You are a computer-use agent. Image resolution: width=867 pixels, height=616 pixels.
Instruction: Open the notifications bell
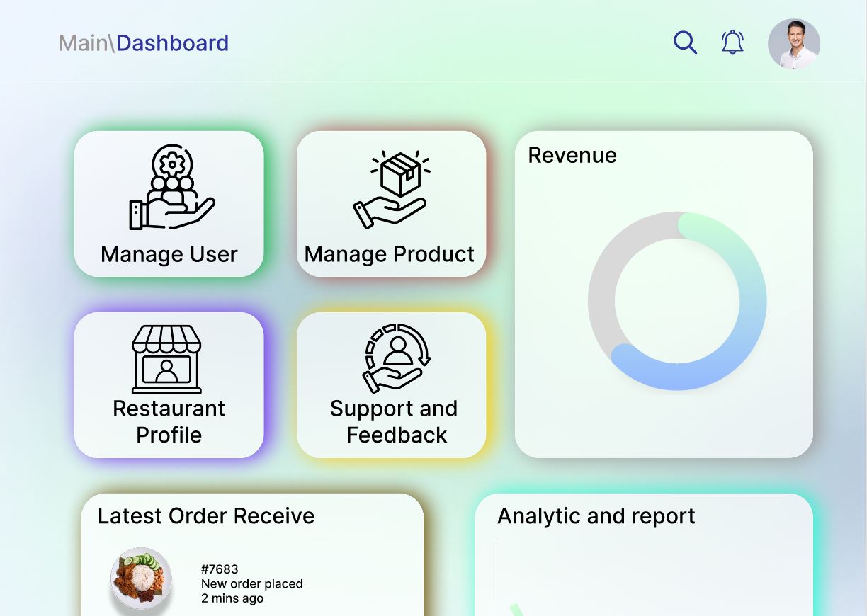[732, 42]
